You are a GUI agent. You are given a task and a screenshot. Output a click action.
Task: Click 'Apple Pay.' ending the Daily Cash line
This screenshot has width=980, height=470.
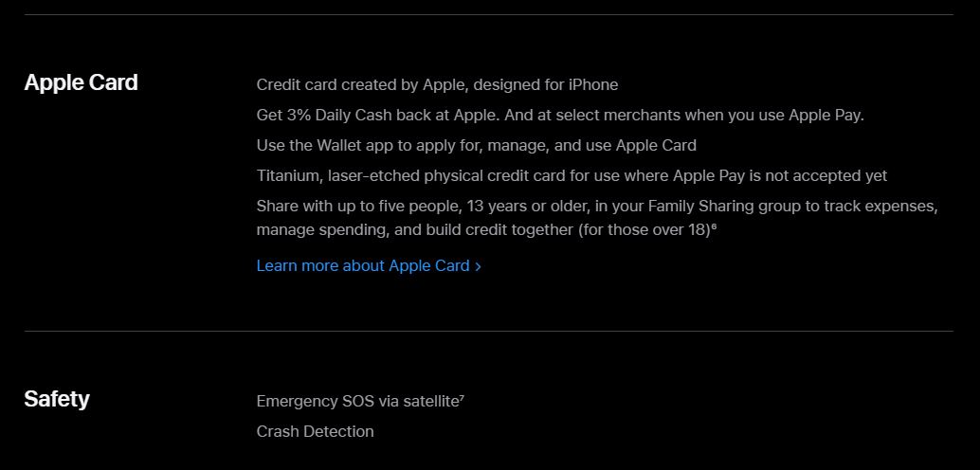(826, 115)
